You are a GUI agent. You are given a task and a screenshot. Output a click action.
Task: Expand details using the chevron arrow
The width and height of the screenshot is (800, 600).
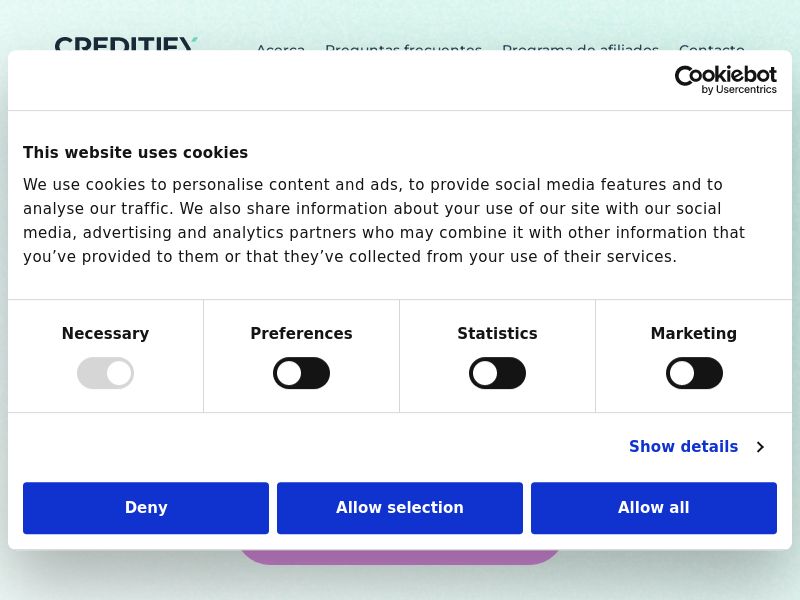(760, 447)
